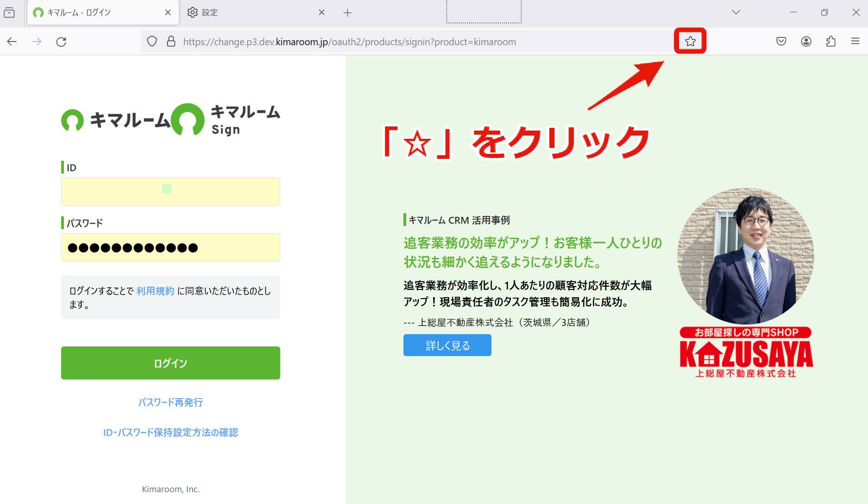Click the 詳しく見る button
The image size is (868, 504).
point(447,345)
